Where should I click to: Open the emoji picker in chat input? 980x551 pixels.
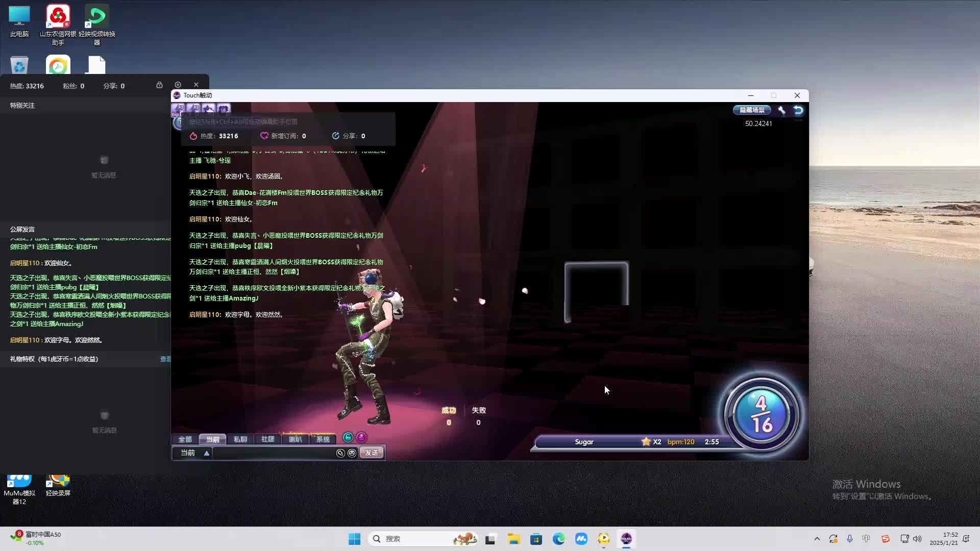coord(352,453)
